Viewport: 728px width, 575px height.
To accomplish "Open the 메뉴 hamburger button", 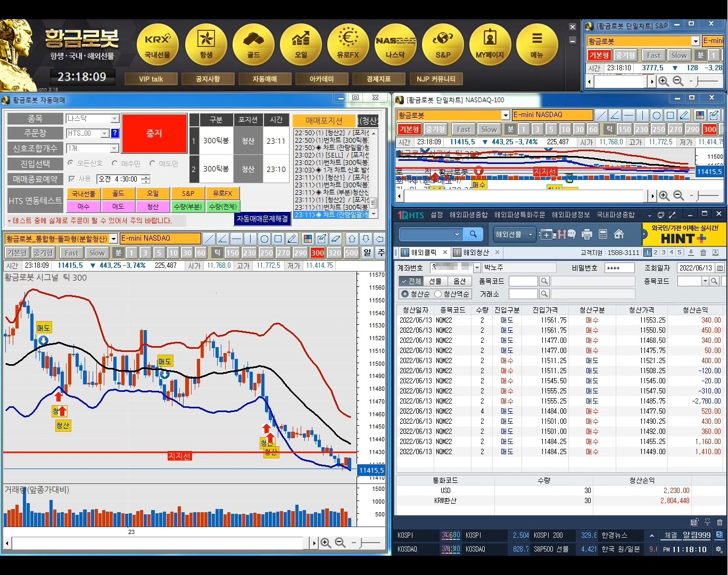I will (537, 45).
